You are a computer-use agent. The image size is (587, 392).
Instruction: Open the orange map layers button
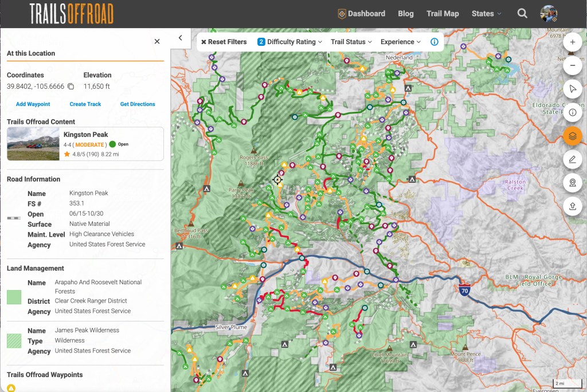pyautogui.click(x=573, y=136)
